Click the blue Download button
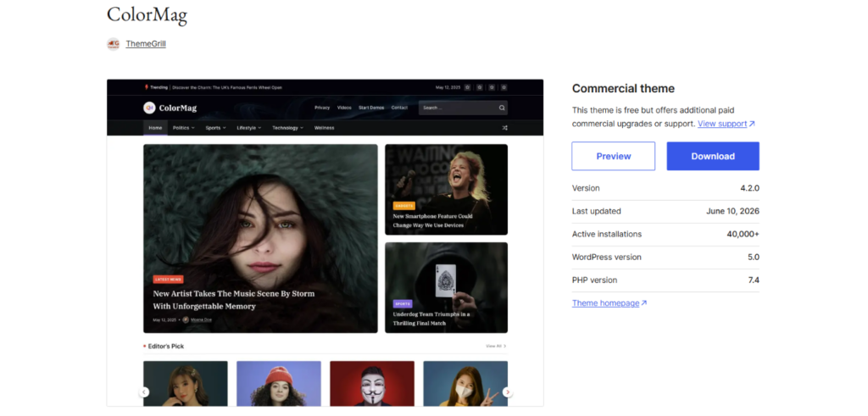This screenshot has width=868, height=416. point(713,156)
